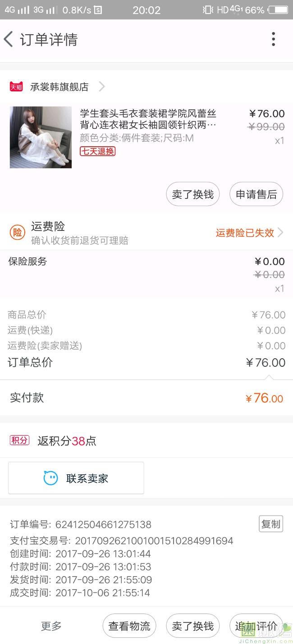This screenshot has height=644, width=293.
Task: Tap the 积分 points badge
Action: 19,441
